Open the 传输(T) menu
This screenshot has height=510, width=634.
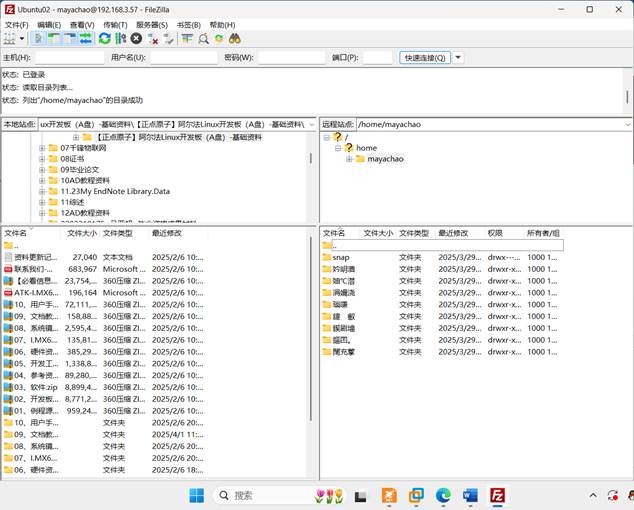click(x=115, y=25)
